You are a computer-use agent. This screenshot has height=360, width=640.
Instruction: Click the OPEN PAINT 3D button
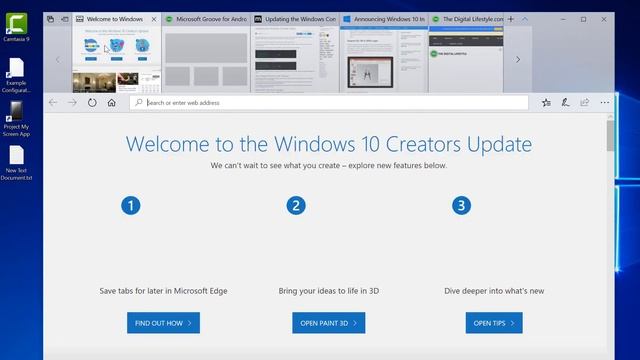coord(329,323)
